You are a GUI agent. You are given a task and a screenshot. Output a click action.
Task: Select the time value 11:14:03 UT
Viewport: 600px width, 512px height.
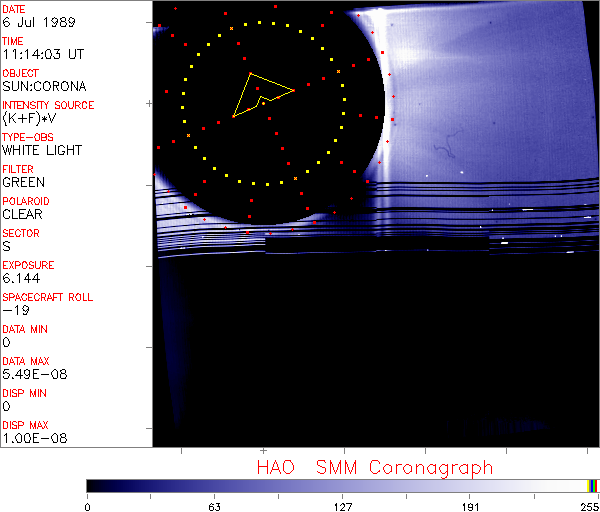point(42,54)
